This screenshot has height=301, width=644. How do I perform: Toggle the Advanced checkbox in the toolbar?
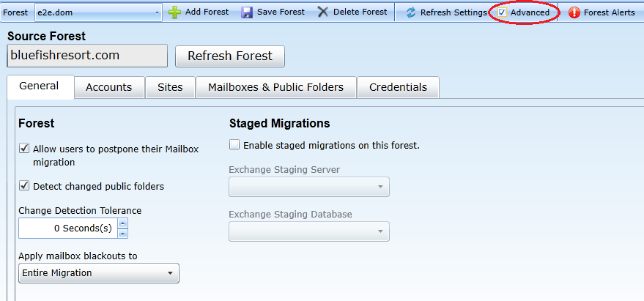503,12
